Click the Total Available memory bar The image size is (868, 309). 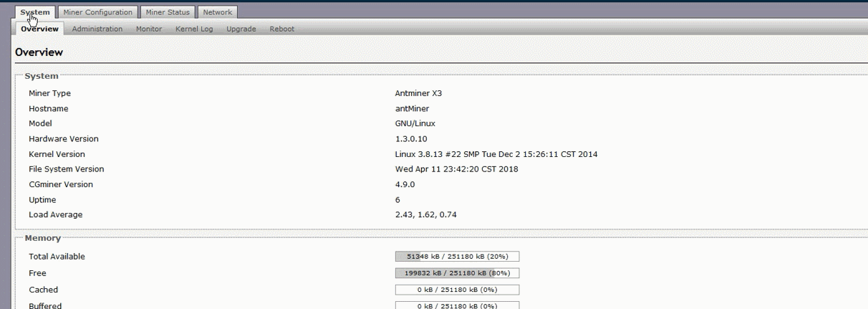[457, 256]
